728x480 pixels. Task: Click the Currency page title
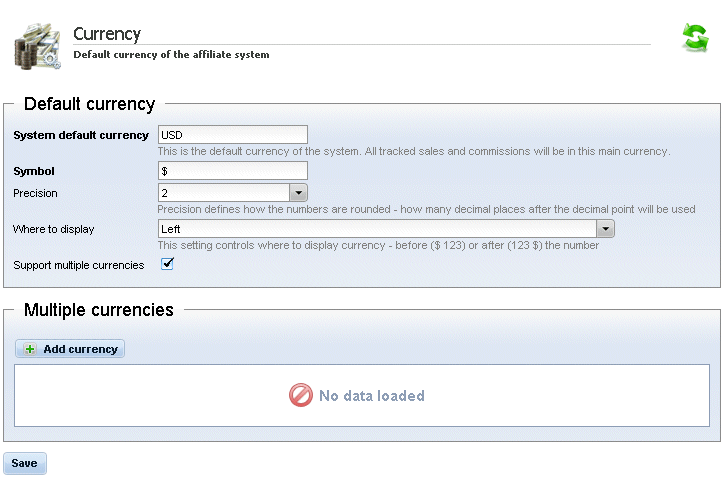107,34
